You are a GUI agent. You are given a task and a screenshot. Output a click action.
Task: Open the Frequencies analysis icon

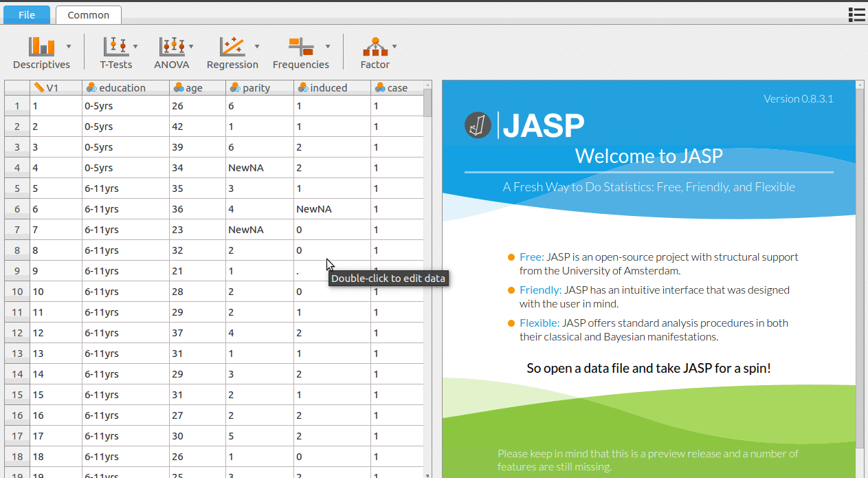point(301,47)
